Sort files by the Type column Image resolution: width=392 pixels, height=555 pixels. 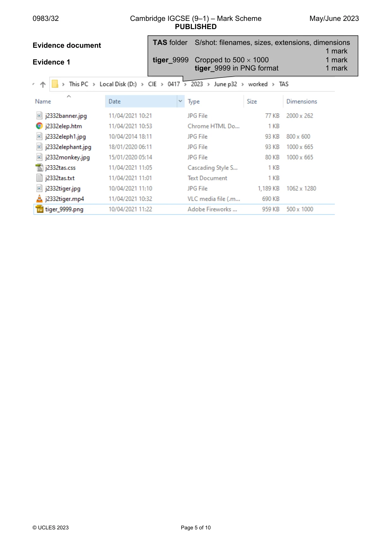[x=194, y=102]
